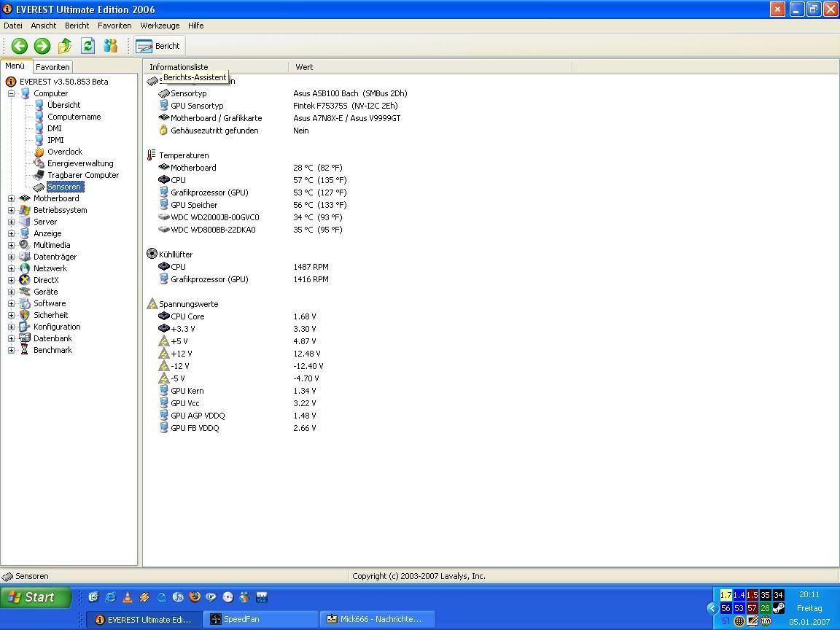Switch to the Favoriten tab in the sidebar
Image resolution: width=840 pixels, height=630 pixels.
[52, 67]
